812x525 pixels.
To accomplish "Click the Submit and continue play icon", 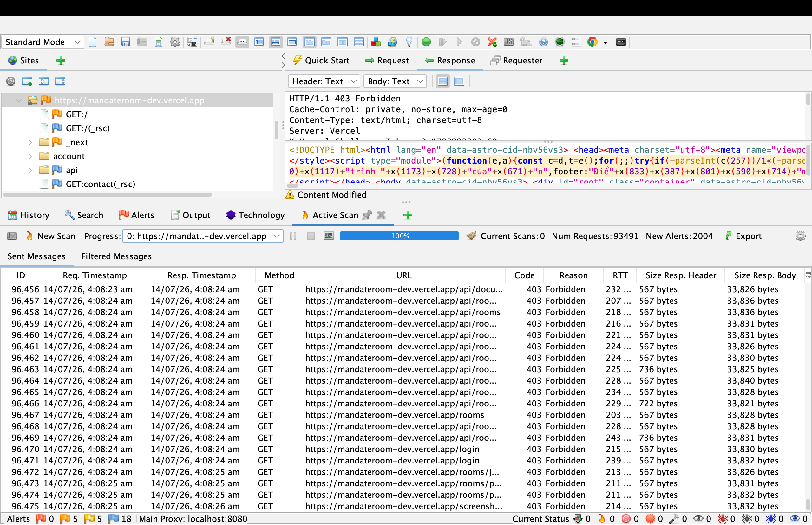I will pos(459,42).
